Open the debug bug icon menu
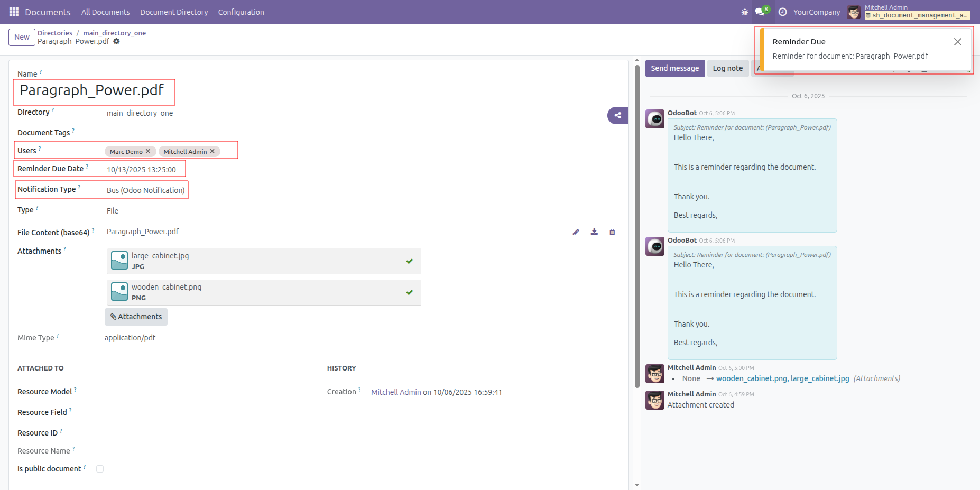Viewport: 980px width, 490px height. coord(745,12)
